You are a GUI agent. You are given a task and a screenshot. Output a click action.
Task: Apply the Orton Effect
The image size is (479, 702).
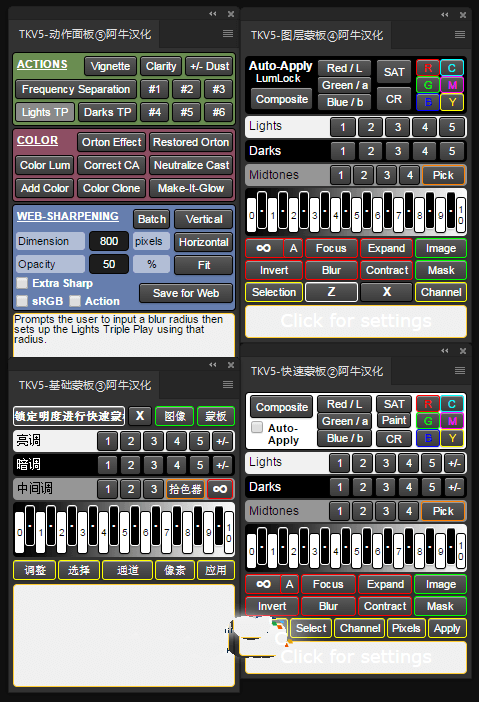pos(111,142)
